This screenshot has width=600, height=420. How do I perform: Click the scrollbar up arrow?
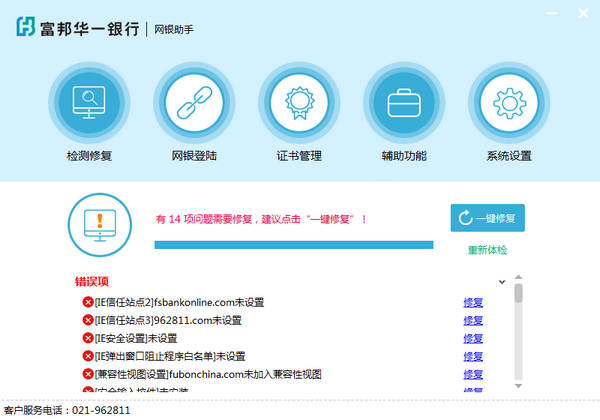point(518,277)
